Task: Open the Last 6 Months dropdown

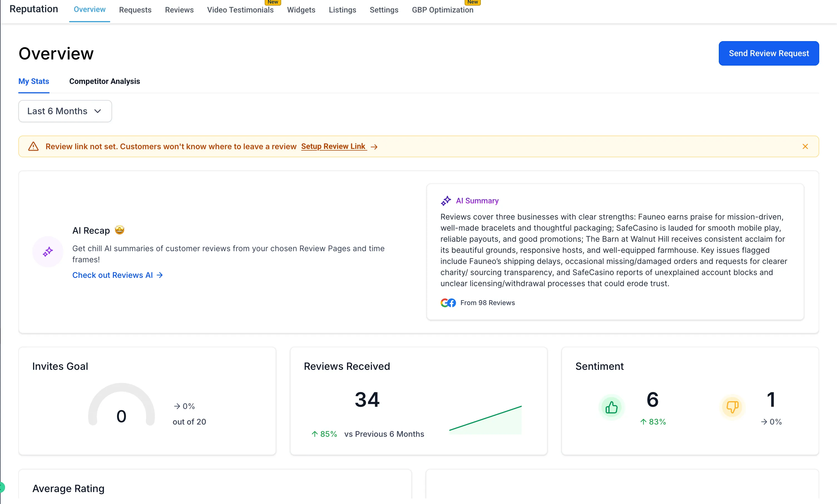Action: [65, 111]
